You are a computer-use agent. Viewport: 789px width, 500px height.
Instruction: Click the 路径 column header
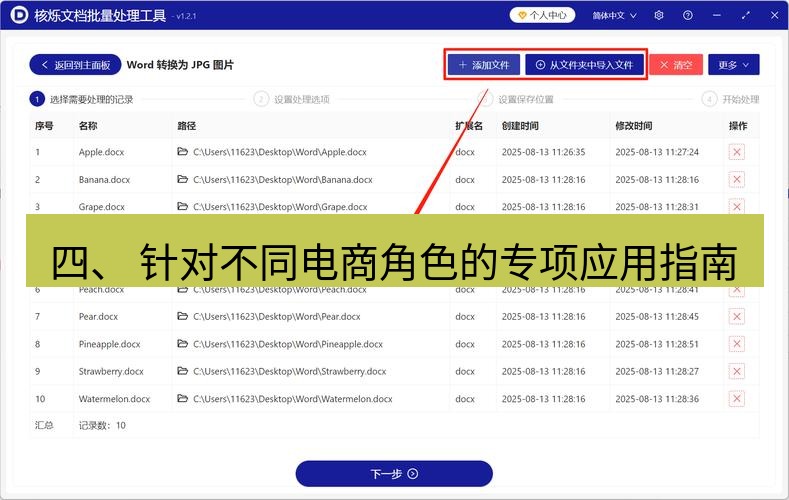[x=187, y=126]
